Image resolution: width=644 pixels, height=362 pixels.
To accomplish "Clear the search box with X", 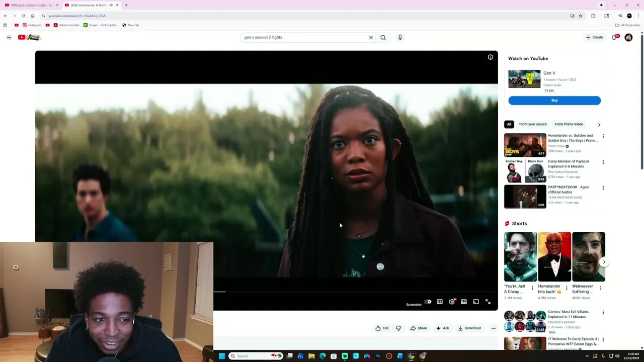I will 371,37.
